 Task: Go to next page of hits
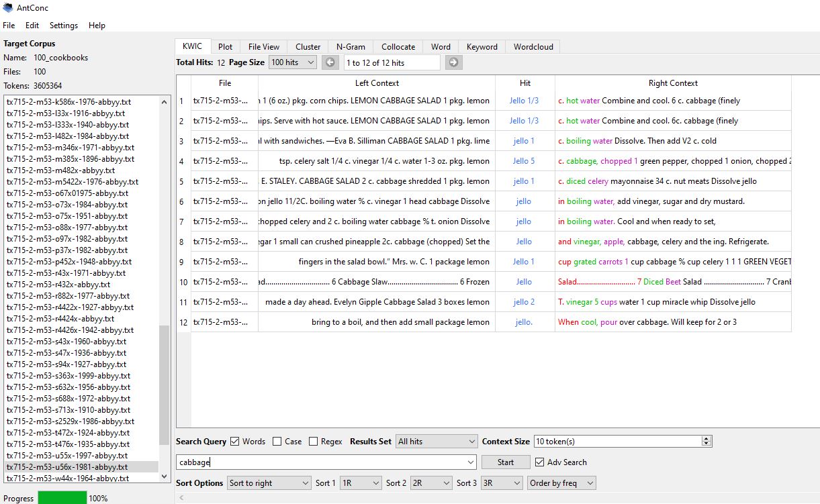[453, 62]
